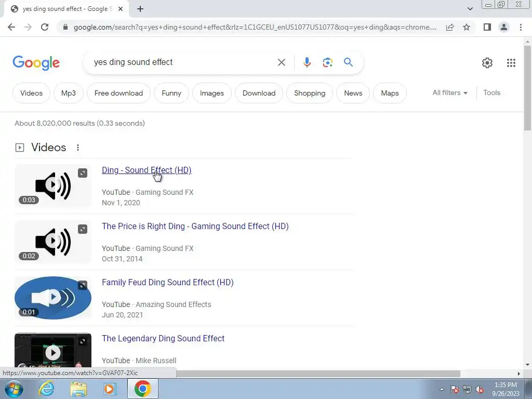This screenshot has height=399, width=532.
Task: Click the Chrome taskbar button
Action: 142,389
